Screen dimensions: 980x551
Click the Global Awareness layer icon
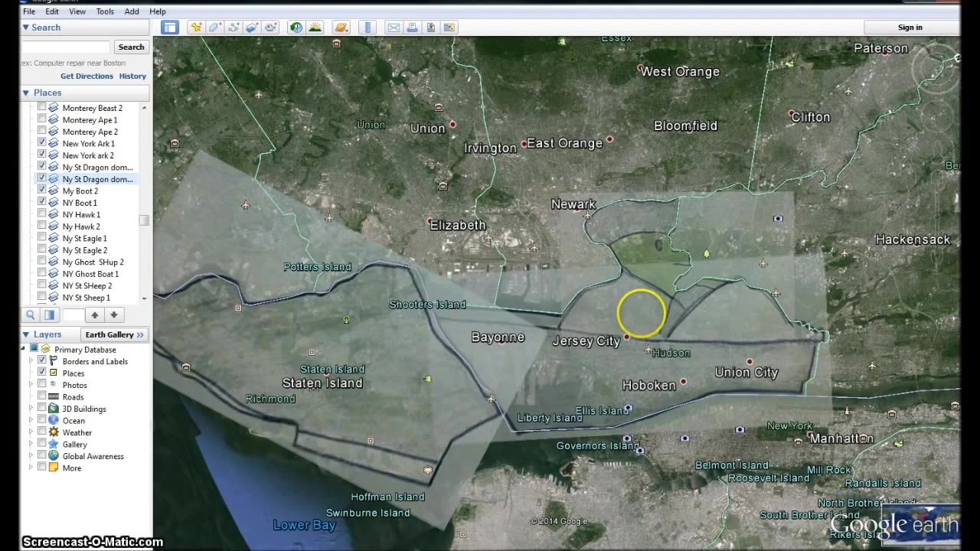pyautogui.click(x=54, y=456)
